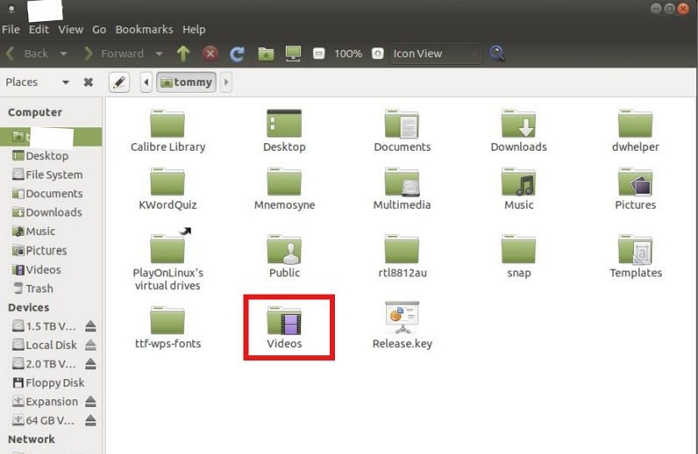Go up to the parent folder with the green arrow
Screen dimensions: 698x454
[x=183, y=54]
